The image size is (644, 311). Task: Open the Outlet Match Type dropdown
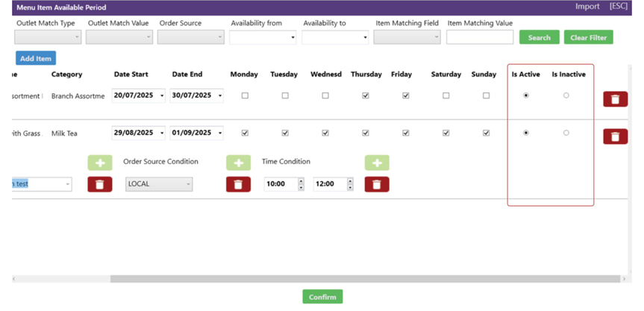(x=48, y=37)
